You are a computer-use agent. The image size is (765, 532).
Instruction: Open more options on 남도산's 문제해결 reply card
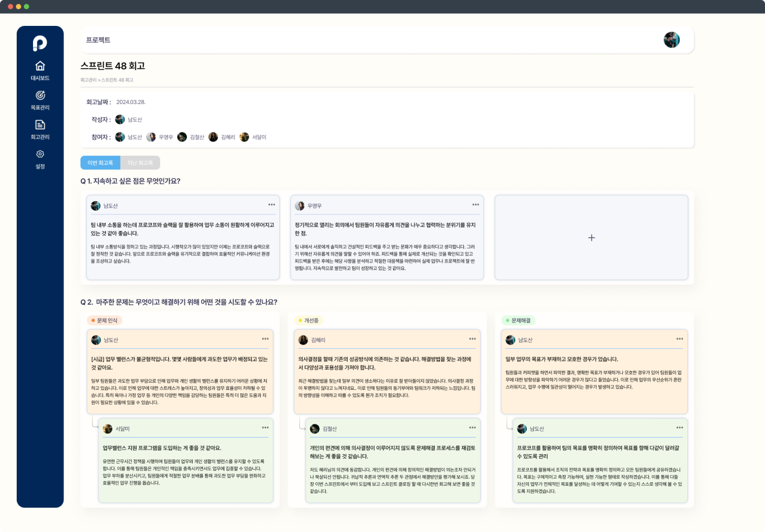(680, 427)
